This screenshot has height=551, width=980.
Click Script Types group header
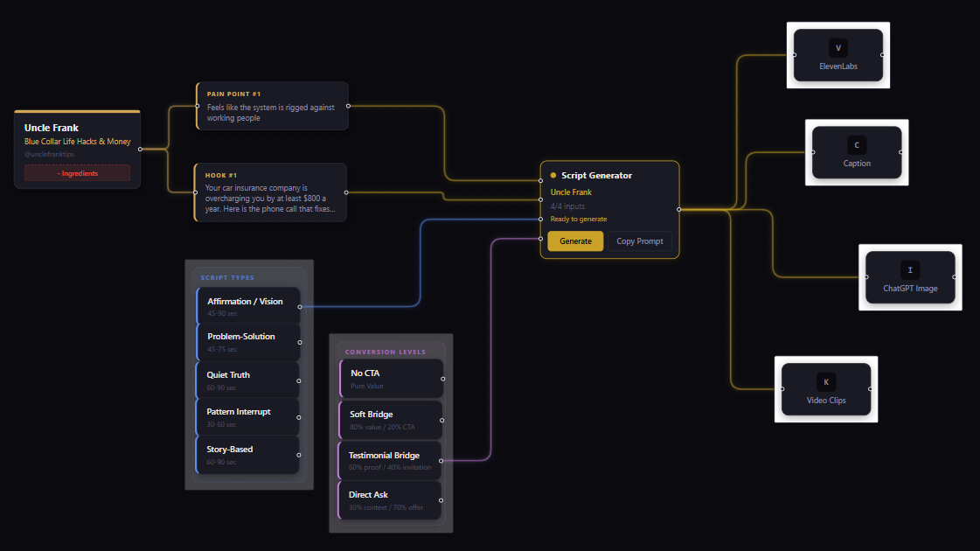click(227, 278)
